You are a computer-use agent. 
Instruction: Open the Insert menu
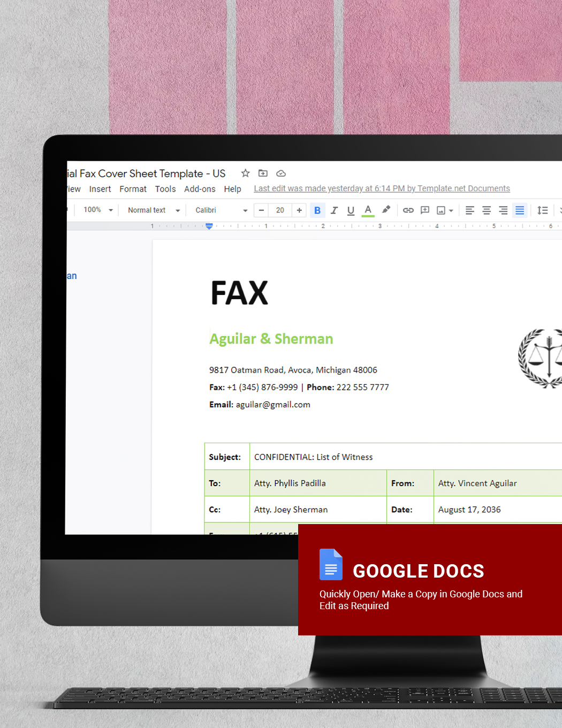coord(100,188)
